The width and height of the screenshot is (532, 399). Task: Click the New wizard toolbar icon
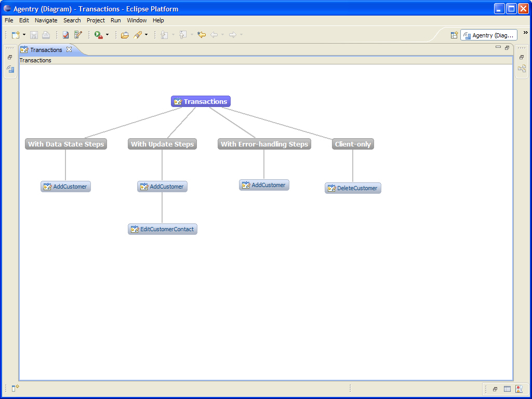click(x=16, y=35)
